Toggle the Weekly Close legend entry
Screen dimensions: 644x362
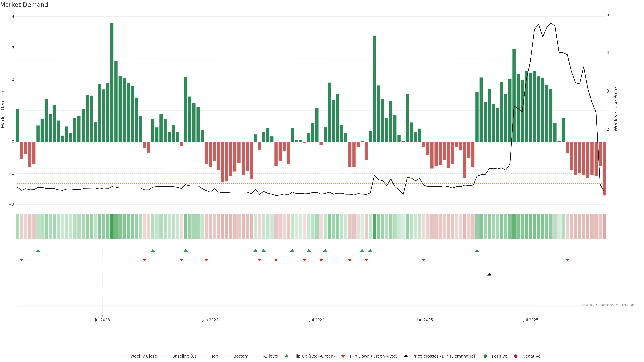point(144,356)
